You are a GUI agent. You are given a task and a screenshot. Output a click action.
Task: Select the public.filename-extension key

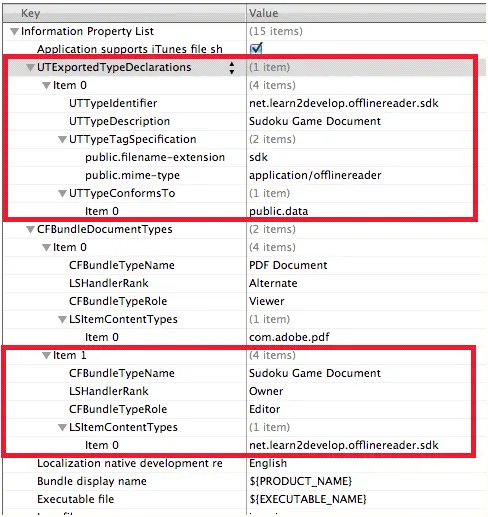(155, 157)
